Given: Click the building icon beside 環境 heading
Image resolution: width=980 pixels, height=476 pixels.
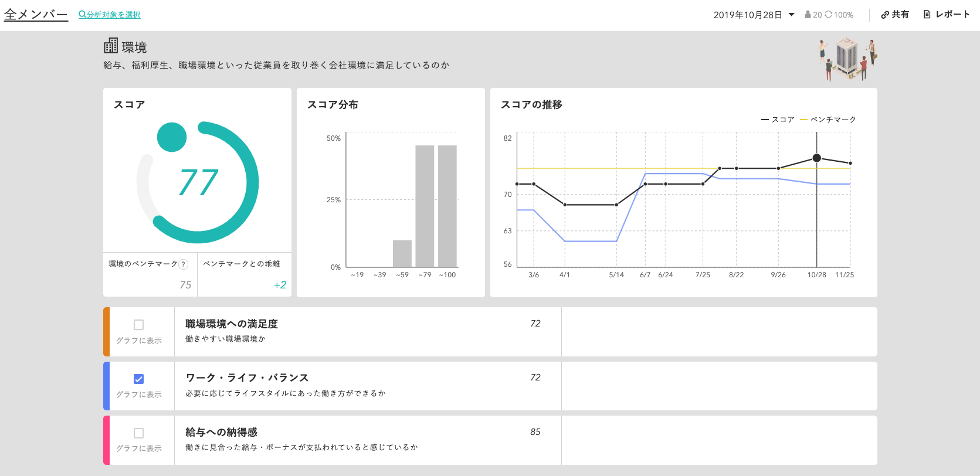Looking at the screenshot, I should click(x=110, y=46).
